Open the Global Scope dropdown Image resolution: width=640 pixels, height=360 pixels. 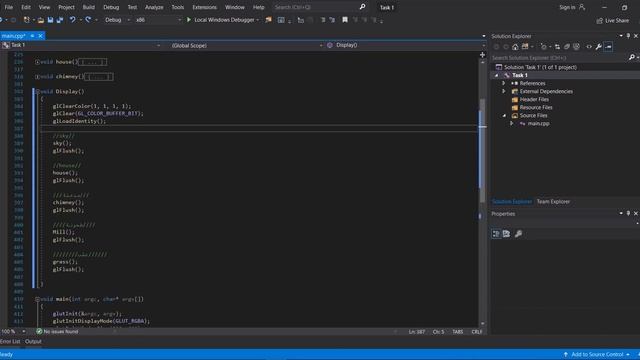point(246,45)
